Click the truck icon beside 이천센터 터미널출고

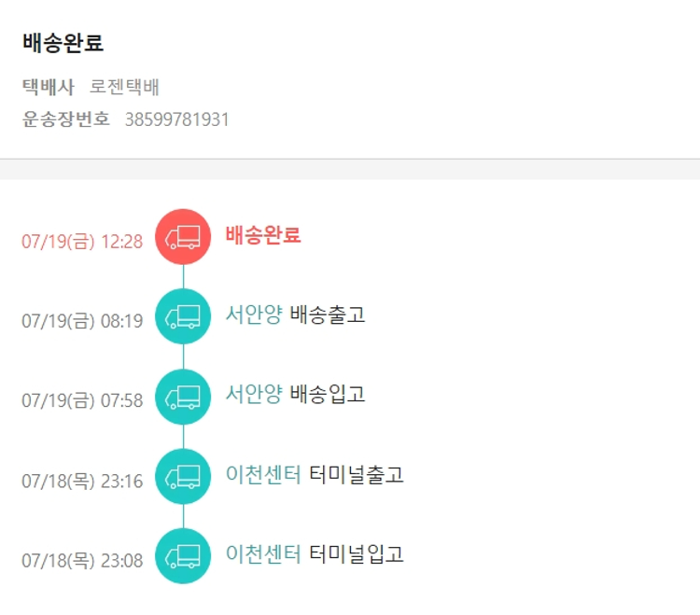pyautogui.click(x=183, y=477)
